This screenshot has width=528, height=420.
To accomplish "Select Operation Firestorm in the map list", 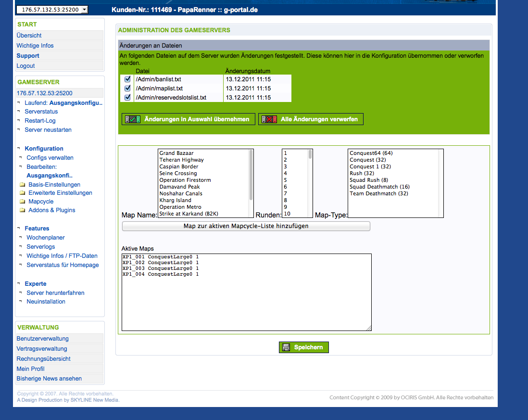I will 185,180.
